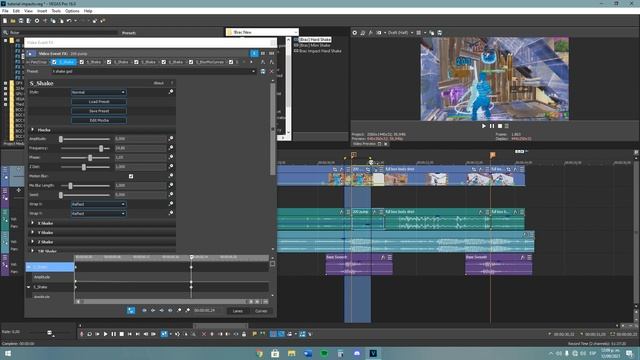Expand the Z Shake section
Screen dimensions: 640x360
(33, 242)
